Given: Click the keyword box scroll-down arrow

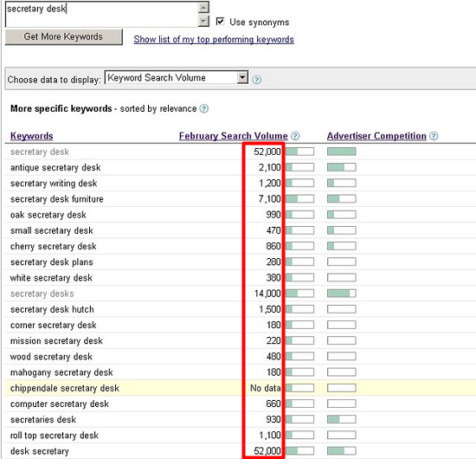Looking at the screenshot, I should click(203, 21).
